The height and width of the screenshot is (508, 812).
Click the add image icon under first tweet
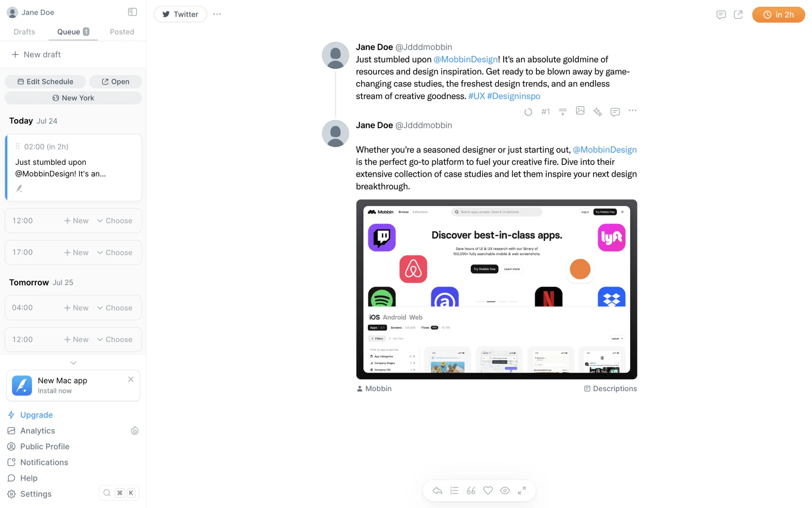[x=580, y=110]
